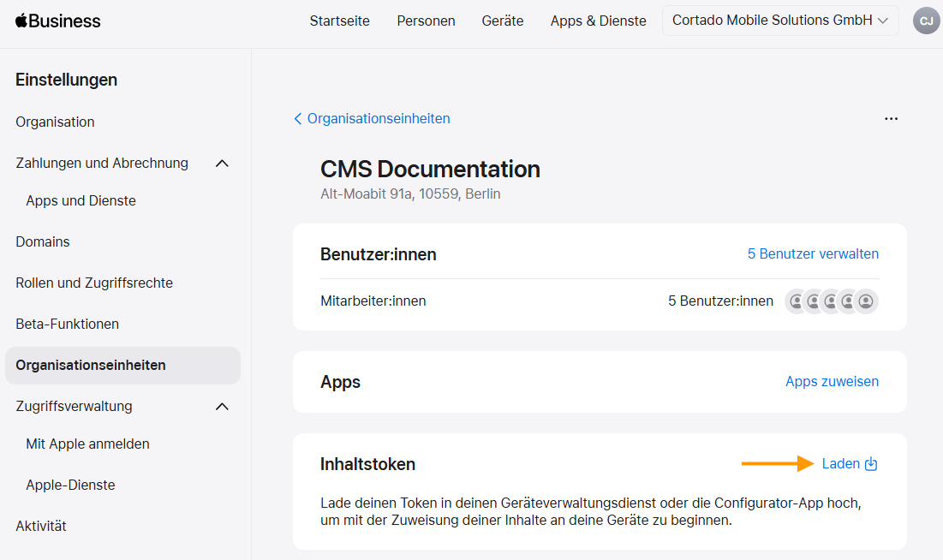Go to the Startseite tab
This screenshot has height=560, width=943.
(339, 21)
